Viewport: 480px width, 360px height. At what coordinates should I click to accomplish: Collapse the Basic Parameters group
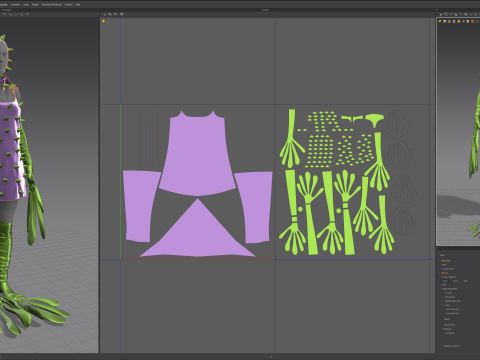[441, 289]
